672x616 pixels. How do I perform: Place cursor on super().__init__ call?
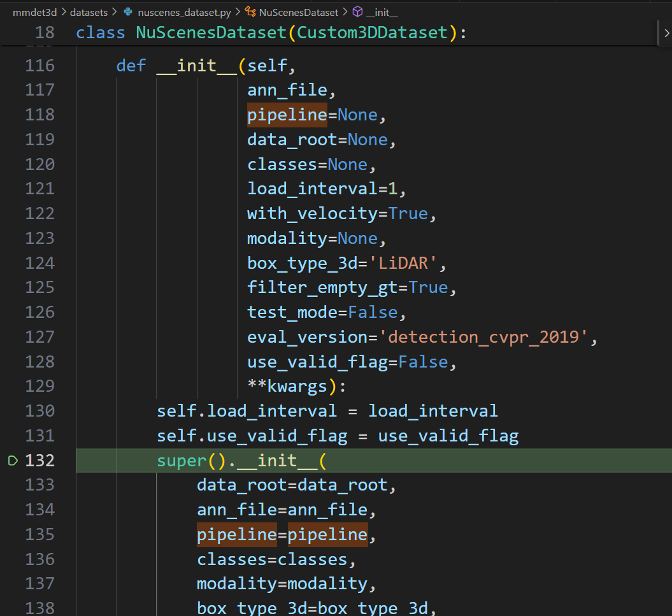[x=241, y=461]
